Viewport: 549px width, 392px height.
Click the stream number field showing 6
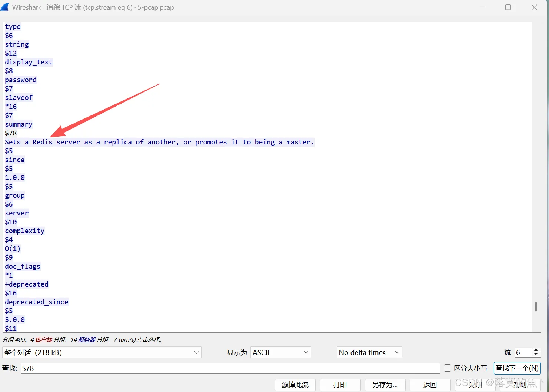coord(523,352)
